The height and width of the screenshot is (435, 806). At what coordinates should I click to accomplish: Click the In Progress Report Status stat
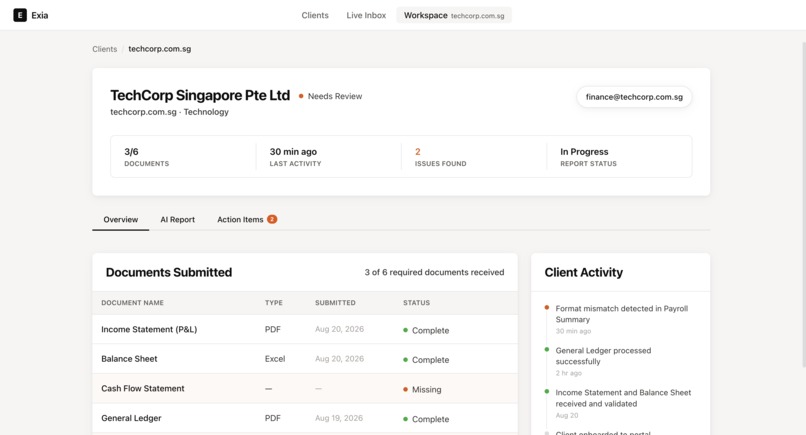pyautogui.click(x=588, y=157)
